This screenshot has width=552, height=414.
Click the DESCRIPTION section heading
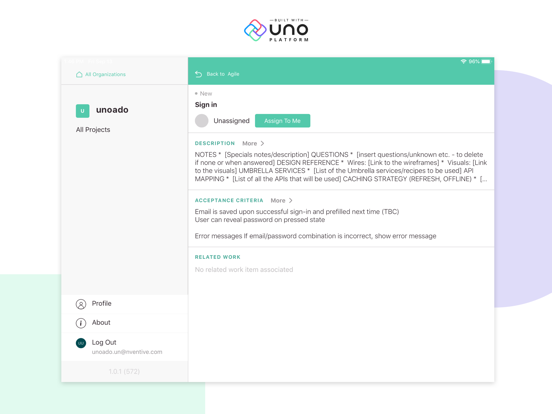[x=215, y=143]
